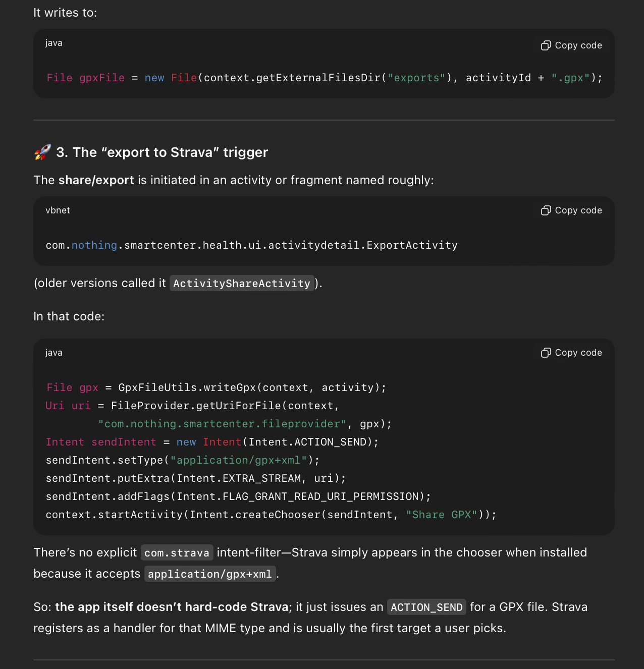Viewport: 644px width, 669px height.
Task: Click the ACTION_SEND inline code chip
Action: (426, 607)
